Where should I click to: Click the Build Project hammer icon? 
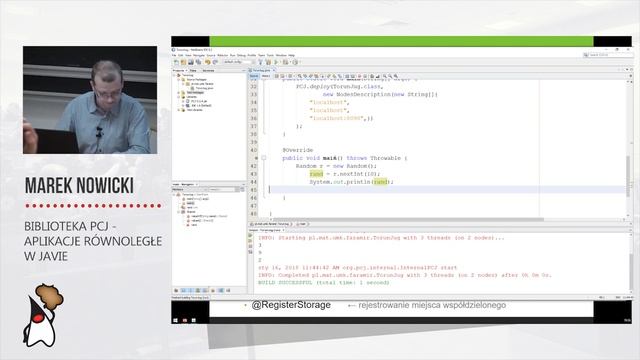(x=260, y=62)
